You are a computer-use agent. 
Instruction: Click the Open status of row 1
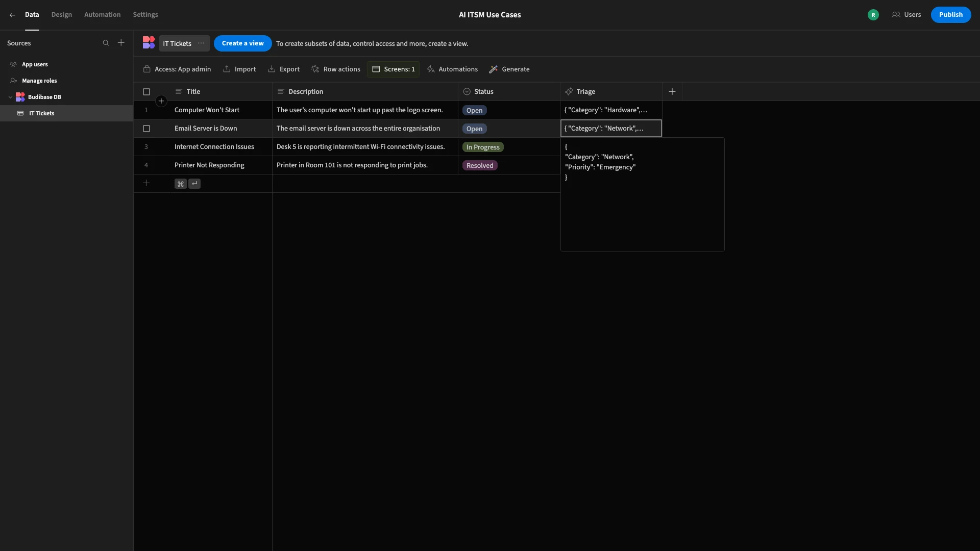pos(474,110)
